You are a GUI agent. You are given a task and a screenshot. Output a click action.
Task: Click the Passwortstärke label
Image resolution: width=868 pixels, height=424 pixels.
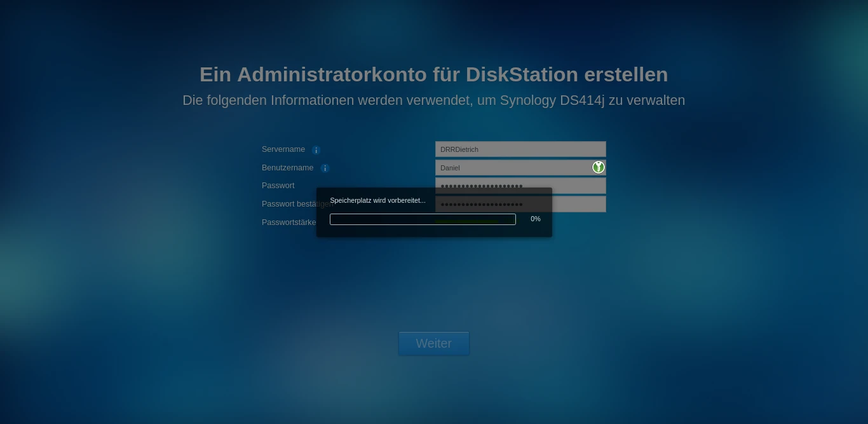coord(288,222)
